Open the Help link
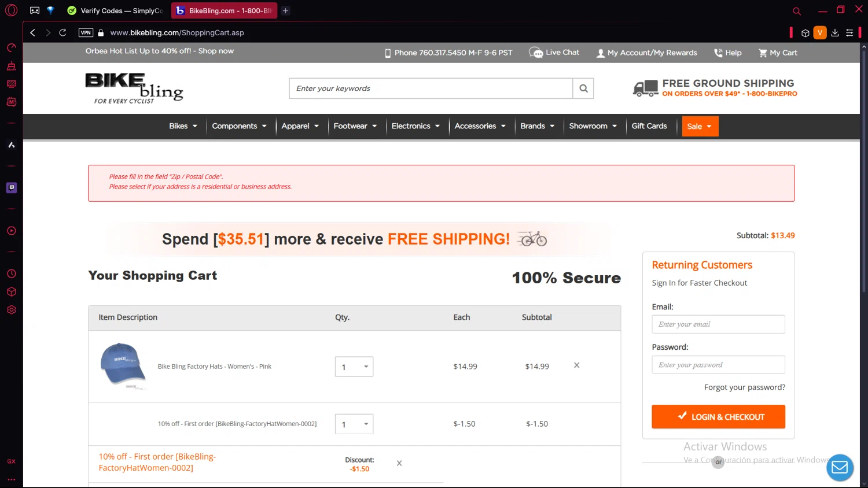This screenshot has height=488, width=868. click(x=727, y=53)
